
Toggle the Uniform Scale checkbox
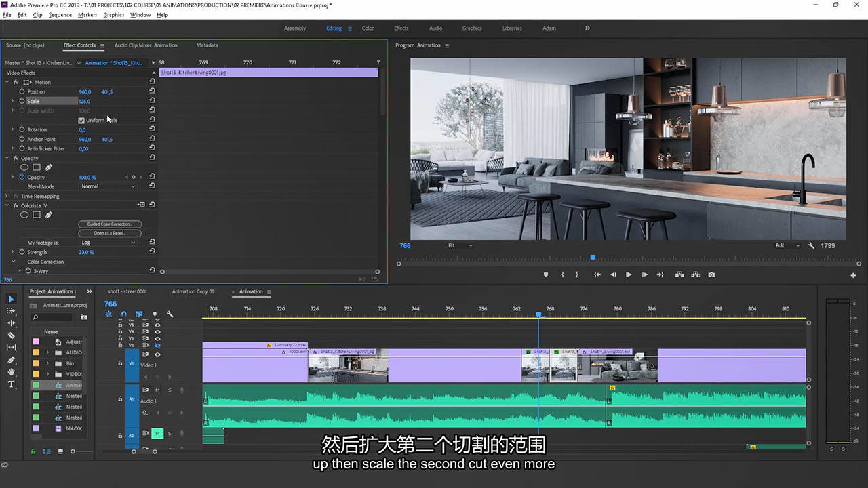(81, 120)
